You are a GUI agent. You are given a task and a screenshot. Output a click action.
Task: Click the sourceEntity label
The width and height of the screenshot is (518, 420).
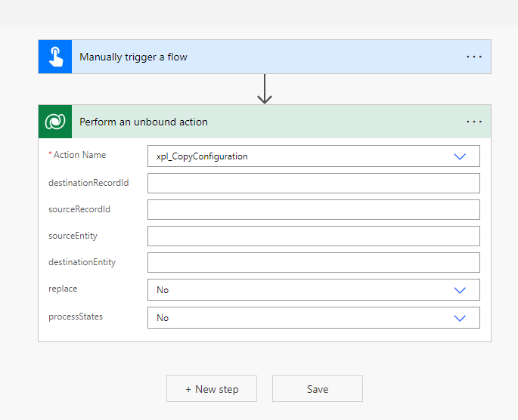pyautogui.click(x=73, y=236)
